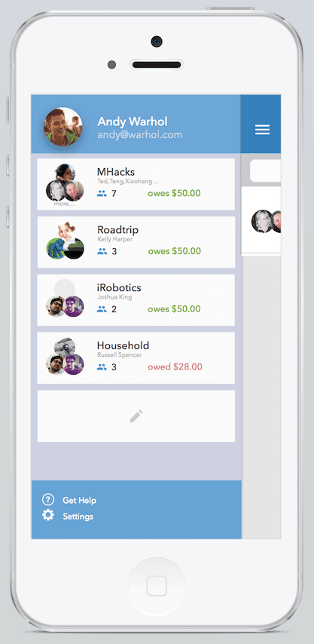Screen dimensions: 314x644
Task: Tap the Household members count icon
Action: (x=102, y=366)
